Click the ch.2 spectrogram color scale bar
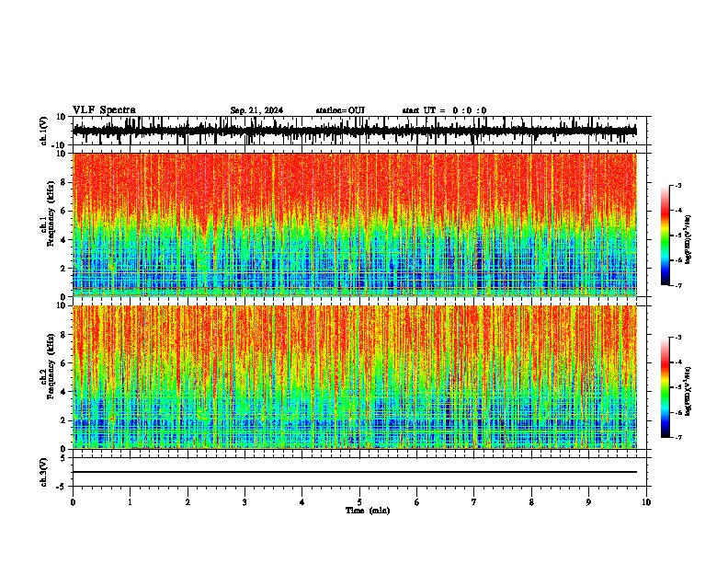The image size is (728, 563). (665, 387)
